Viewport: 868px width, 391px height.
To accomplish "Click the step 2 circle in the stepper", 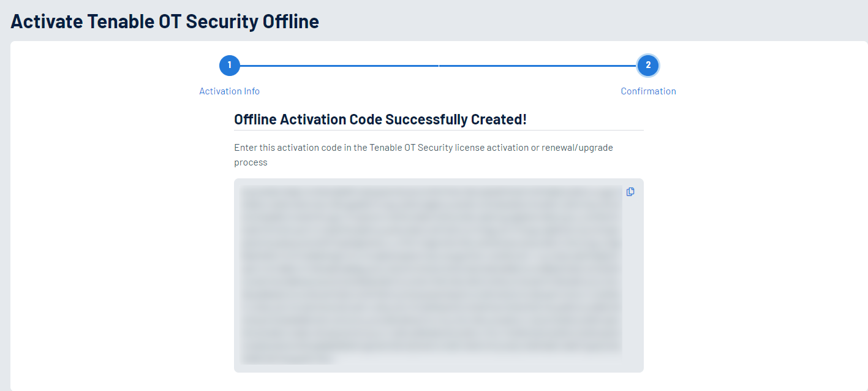I will point(648,65).
